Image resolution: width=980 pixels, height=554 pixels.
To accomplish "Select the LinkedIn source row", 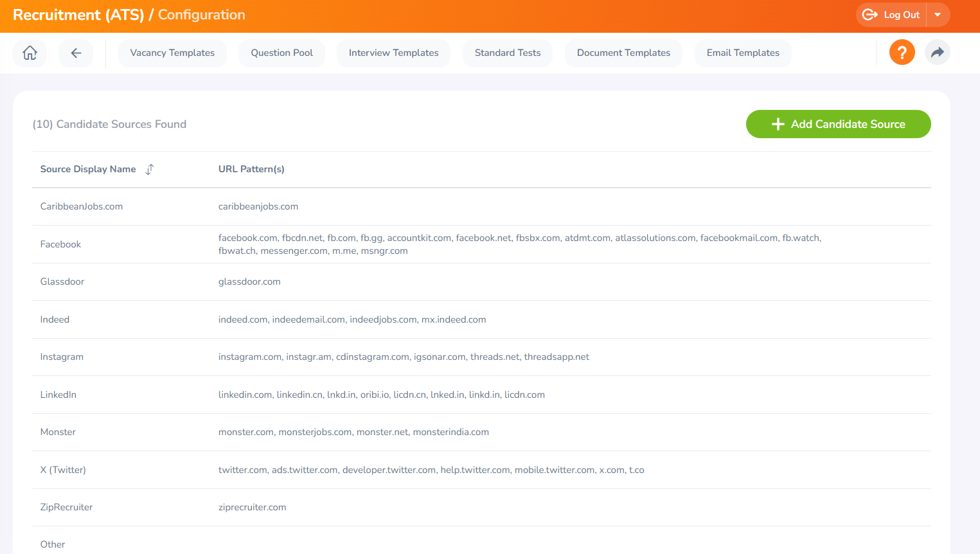I will [x=58, y=395].
